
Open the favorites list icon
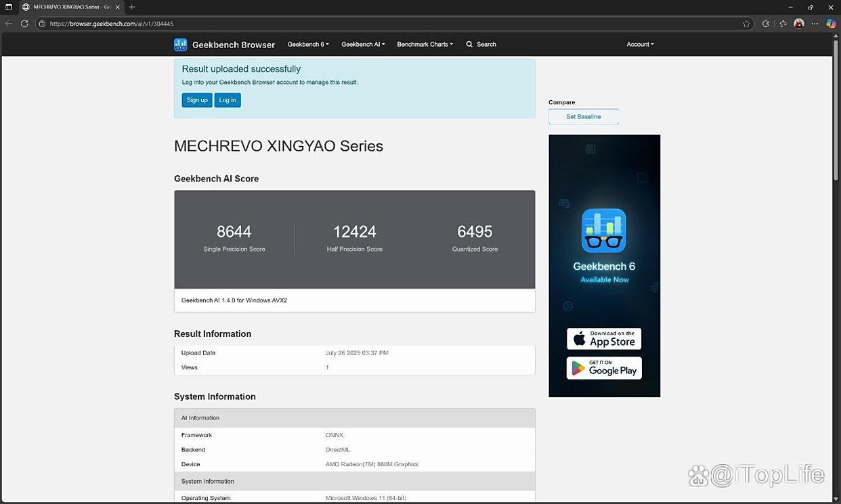point(783,24)
